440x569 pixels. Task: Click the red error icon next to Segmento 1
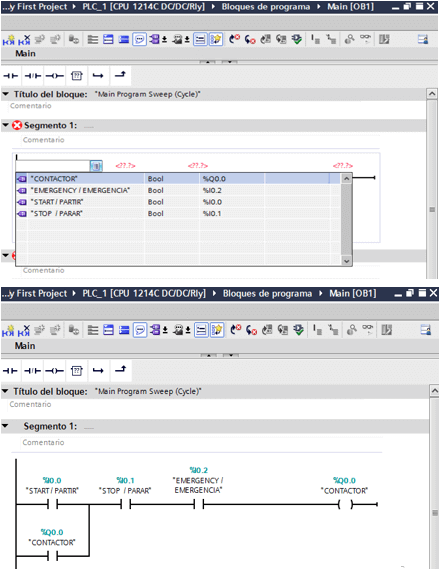click(17, 125)
